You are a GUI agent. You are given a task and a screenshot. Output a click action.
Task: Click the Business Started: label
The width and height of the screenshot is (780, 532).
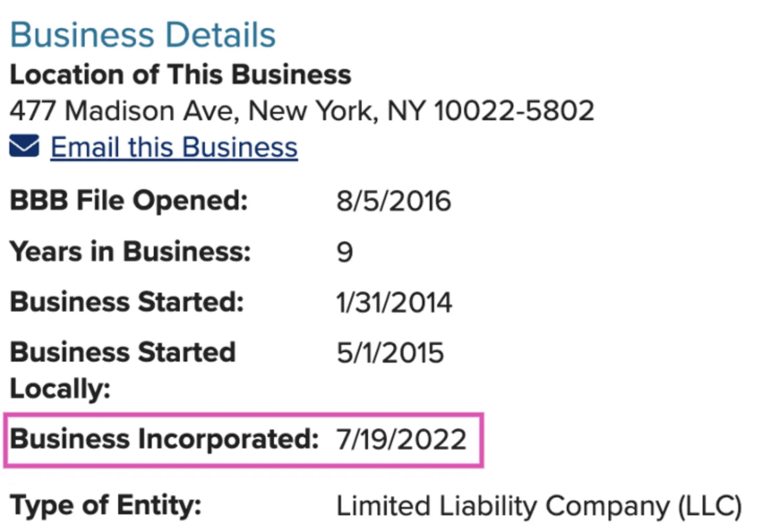click(x=127, y=302)
